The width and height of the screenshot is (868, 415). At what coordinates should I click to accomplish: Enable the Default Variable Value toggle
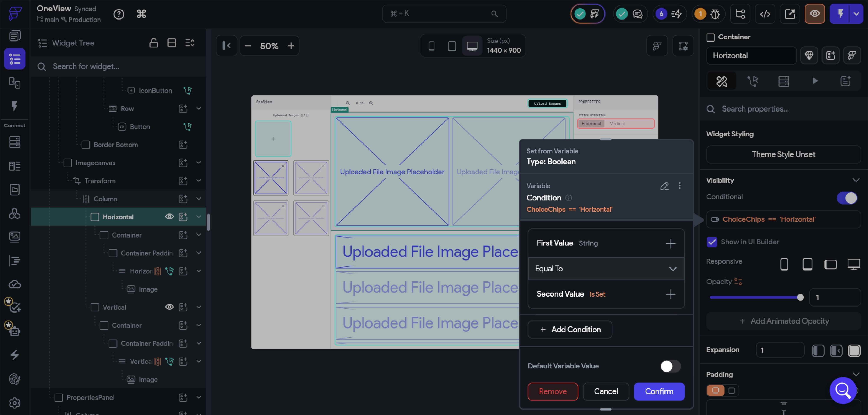(x=671, y=366)
